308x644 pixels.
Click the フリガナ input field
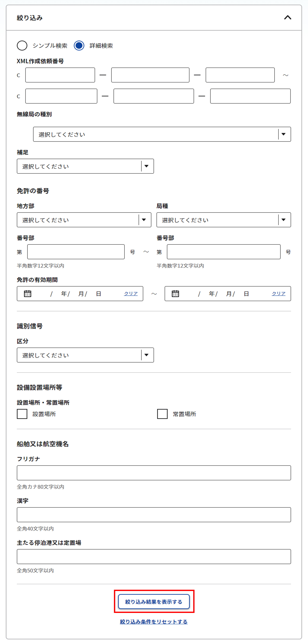pos(154,473)
